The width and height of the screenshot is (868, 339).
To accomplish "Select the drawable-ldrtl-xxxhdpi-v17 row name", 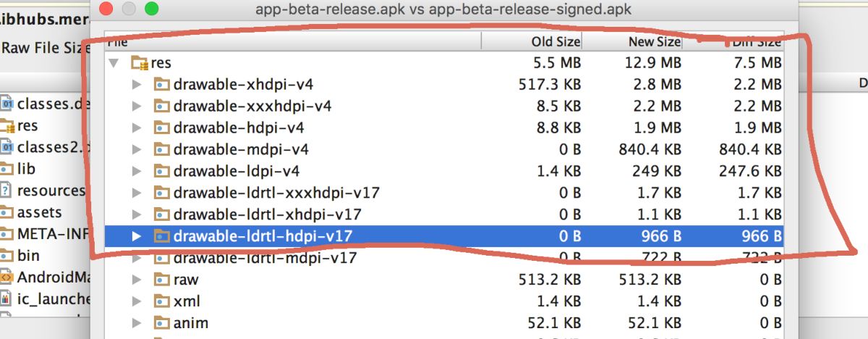I will [x=277, y=193].
